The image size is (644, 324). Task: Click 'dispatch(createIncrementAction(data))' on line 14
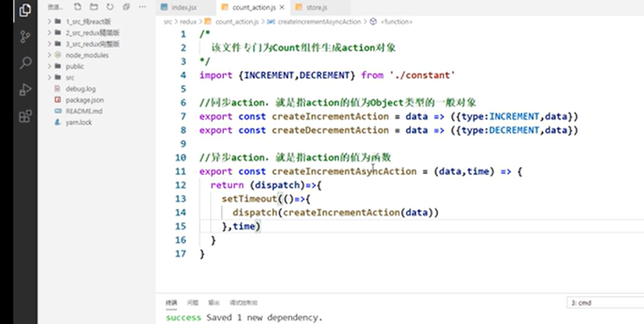[336, 212]
